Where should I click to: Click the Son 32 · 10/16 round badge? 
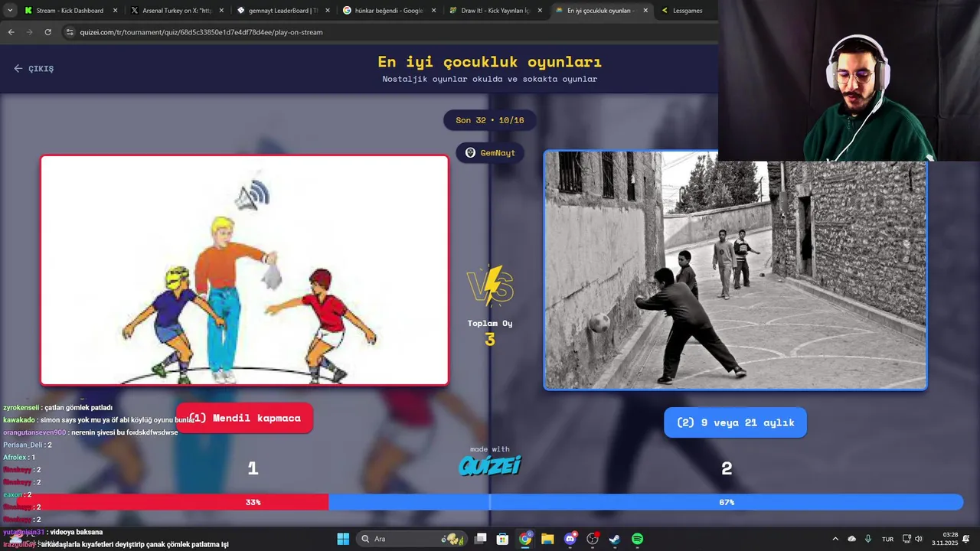490,120
